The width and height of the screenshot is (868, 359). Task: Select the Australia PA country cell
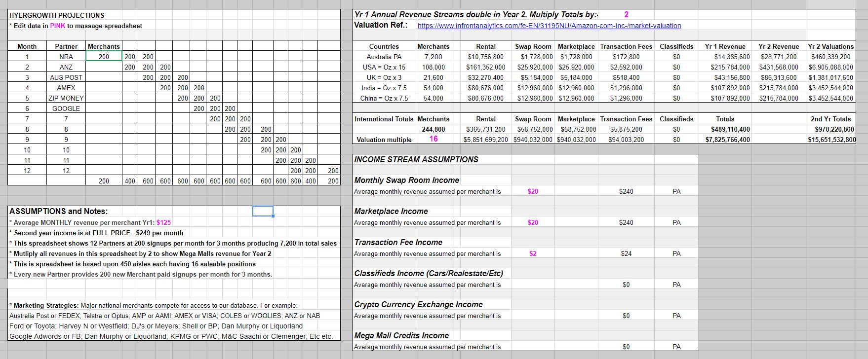coord(384,57)
